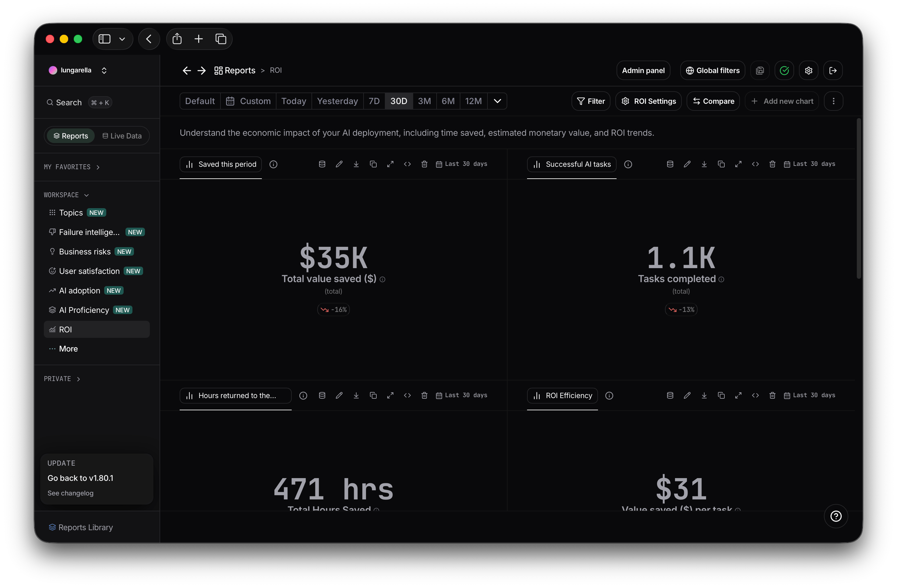Select the 7D time range tab
The width and height of the screenshot is (897, 588).
coord(374,101)
